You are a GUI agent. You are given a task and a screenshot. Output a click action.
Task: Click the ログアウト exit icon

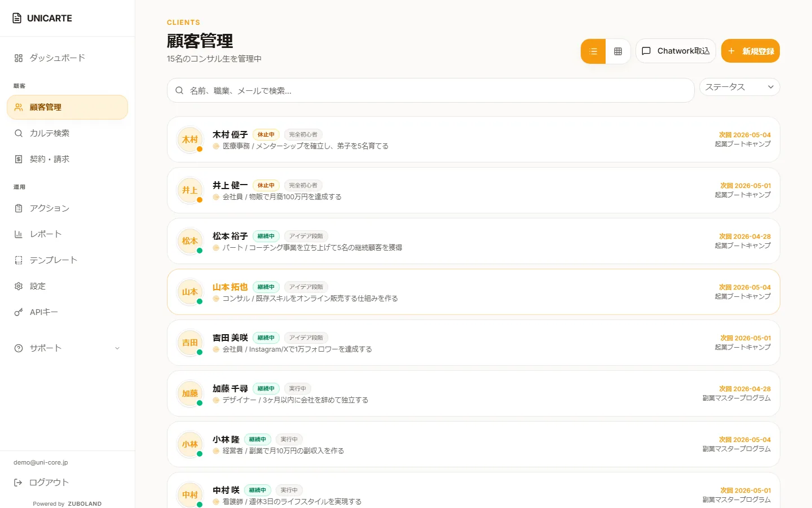tap(18, 483)
